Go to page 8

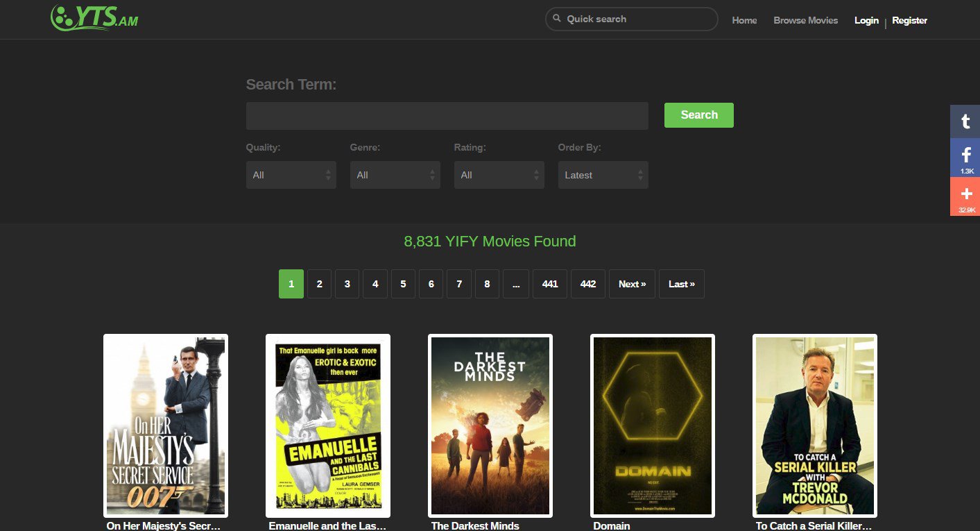487,284
